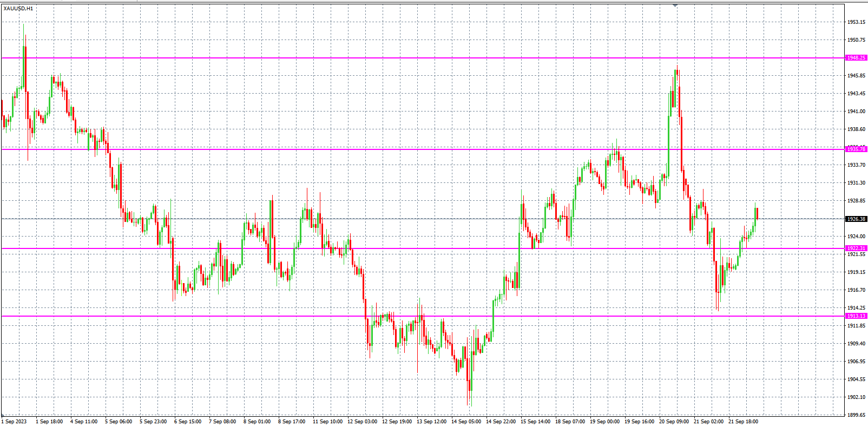
Task: Click the magenta 1922.31 price tag
Action: 856,248
